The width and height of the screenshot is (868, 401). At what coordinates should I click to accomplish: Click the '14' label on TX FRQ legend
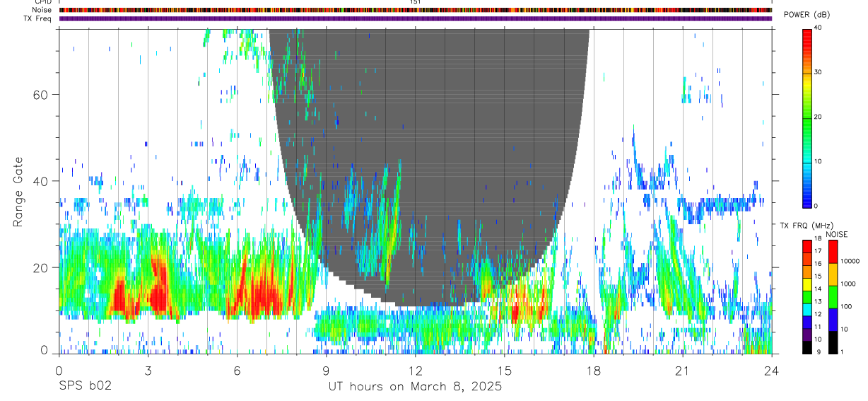tap(816, 289)
